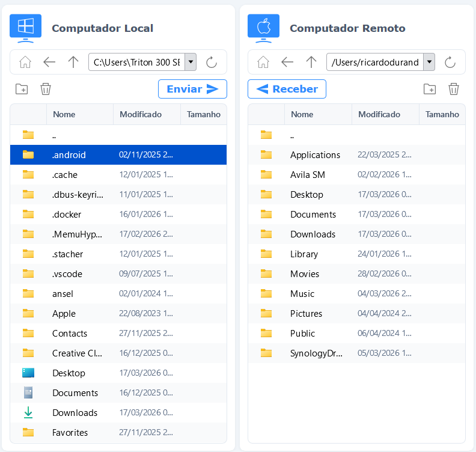Delete selected item on local computer
476x452 pixels.
(x=46, y=89)
